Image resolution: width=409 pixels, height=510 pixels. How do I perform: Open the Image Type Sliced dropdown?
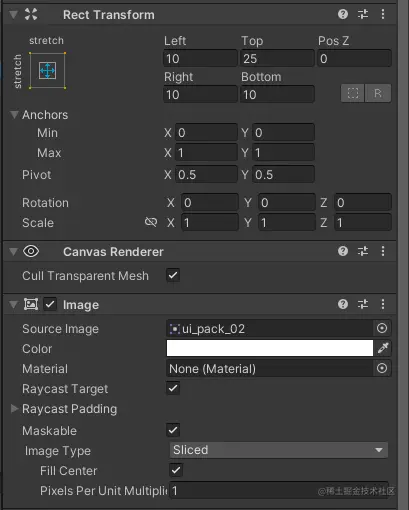click(279, 450)
